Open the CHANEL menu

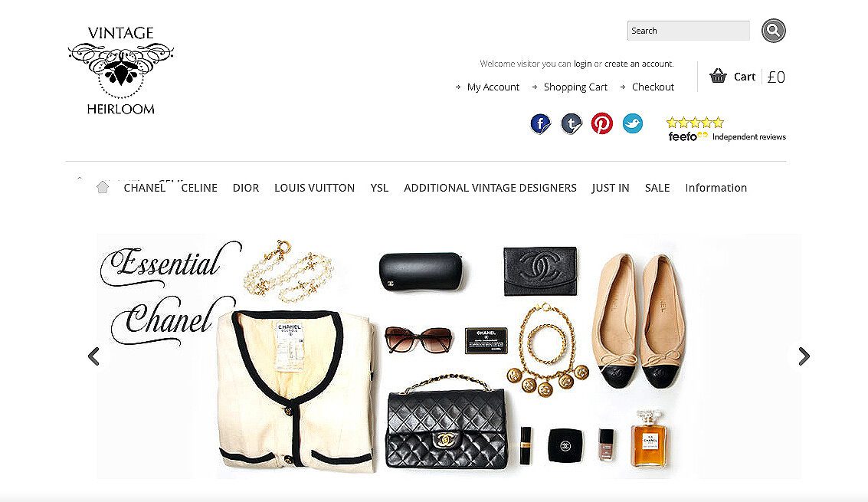point(145,188)
